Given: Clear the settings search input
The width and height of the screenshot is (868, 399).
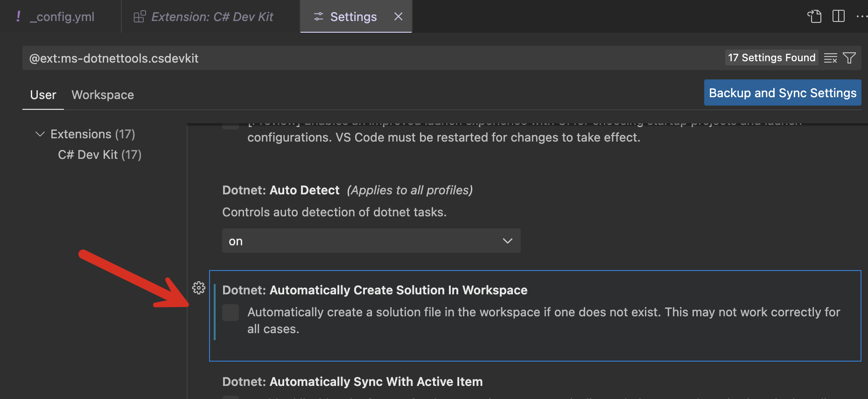Looking at the screenshot, I should click(x=830, y=58).
